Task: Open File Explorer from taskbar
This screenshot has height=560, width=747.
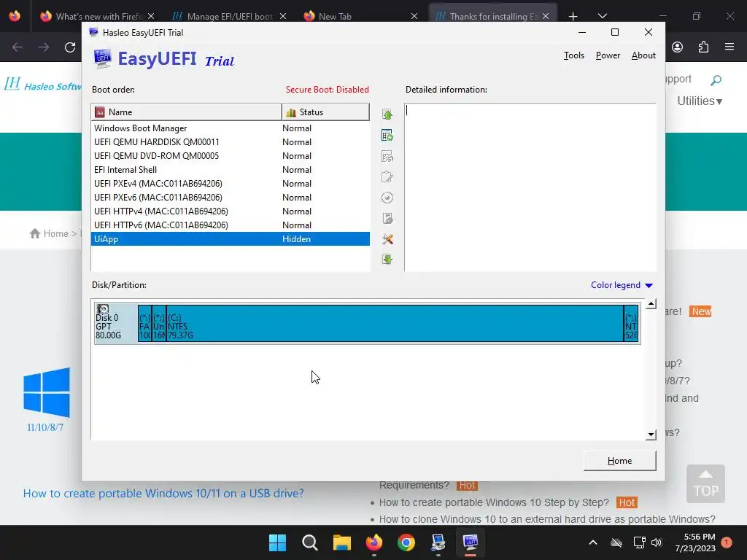Action: click(x=341, y=542)
